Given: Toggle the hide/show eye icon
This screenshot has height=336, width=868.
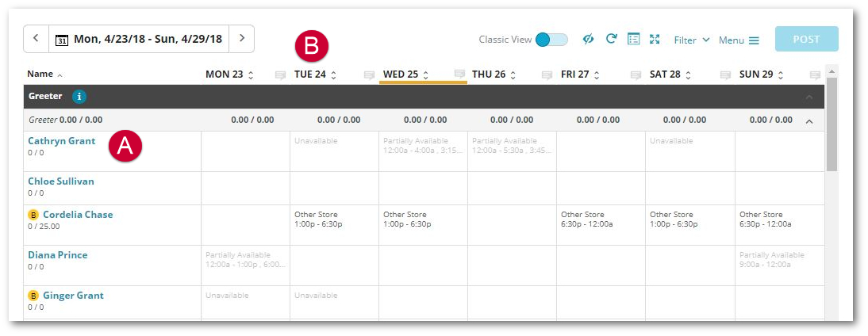Looking at the screenshot, I should (589, 39).
